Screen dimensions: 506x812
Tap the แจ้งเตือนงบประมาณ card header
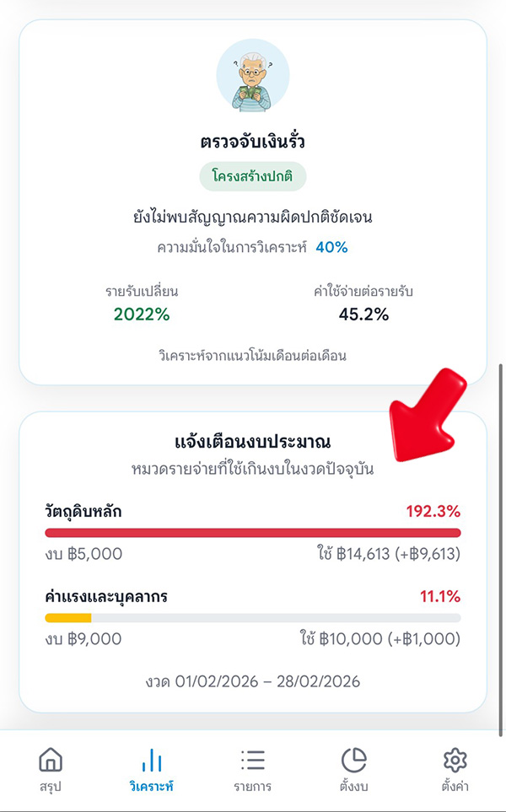(253, 438)
